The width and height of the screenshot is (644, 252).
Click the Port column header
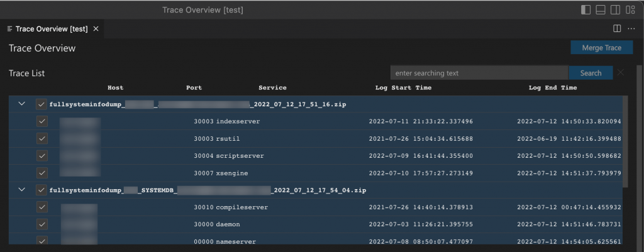click(194, 87)
